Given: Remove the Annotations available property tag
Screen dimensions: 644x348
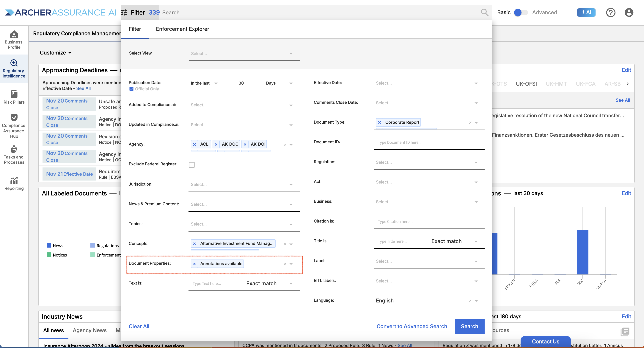Looking at the screenshot, I should pos(194,264).
